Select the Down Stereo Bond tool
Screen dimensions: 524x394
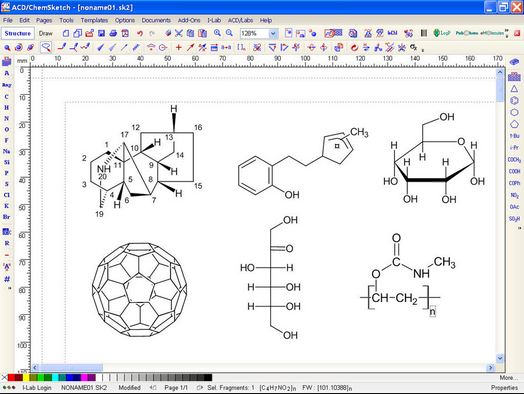[x=113, y=47]
